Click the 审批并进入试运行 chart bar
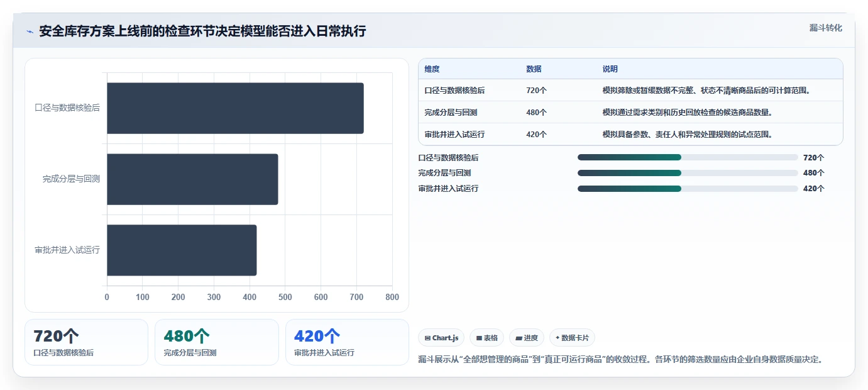 182,250
